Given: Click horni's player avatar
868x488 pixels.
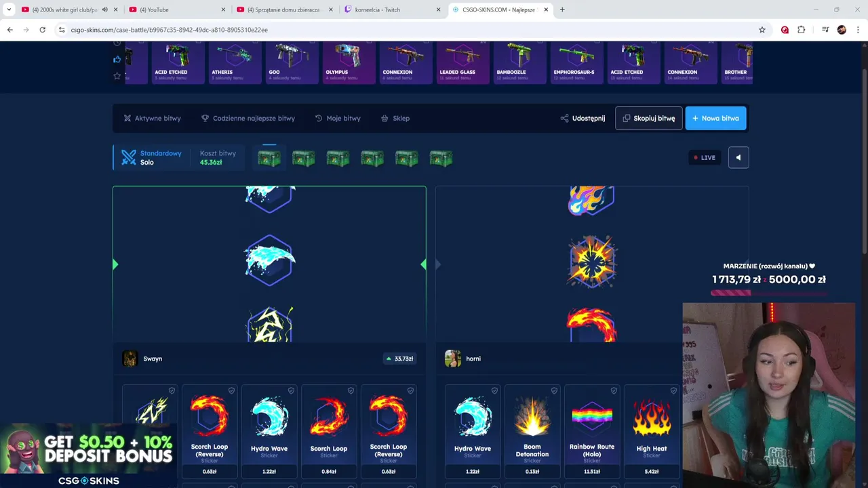Looking at the screenshot, I should point(452,359).
